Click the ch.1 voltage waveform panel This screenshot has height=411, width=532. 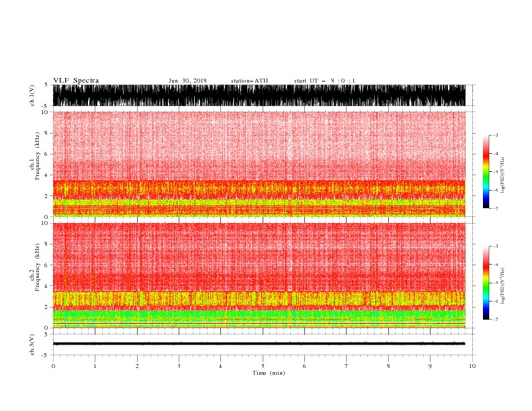pyautogui.click(x=259, y=95)
